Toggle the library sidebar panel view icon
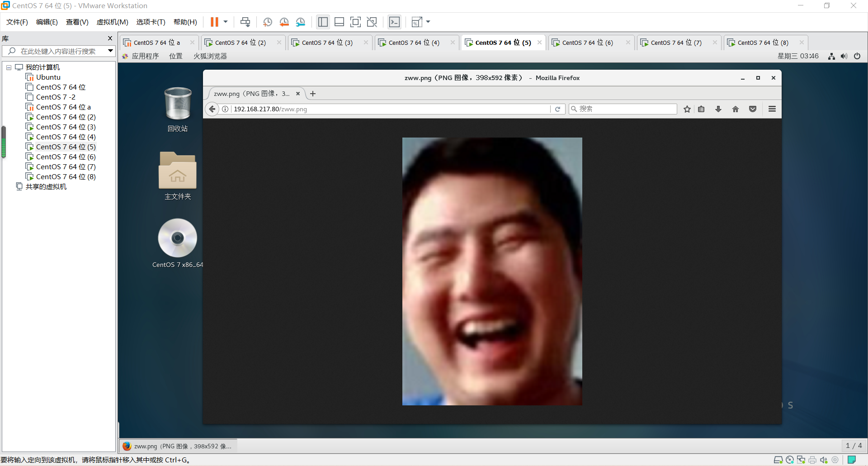 tap(323, 22)
